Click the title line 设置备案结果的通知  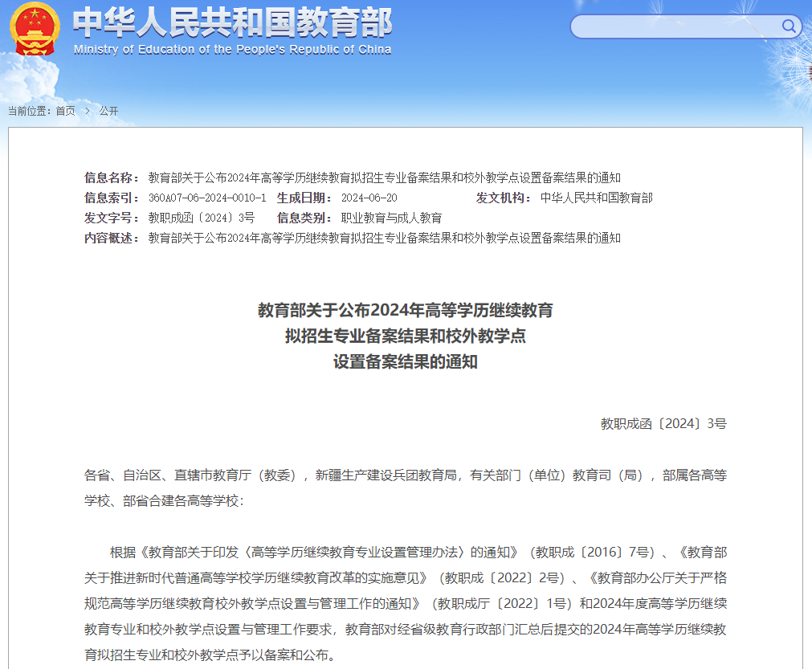(406, 362)
